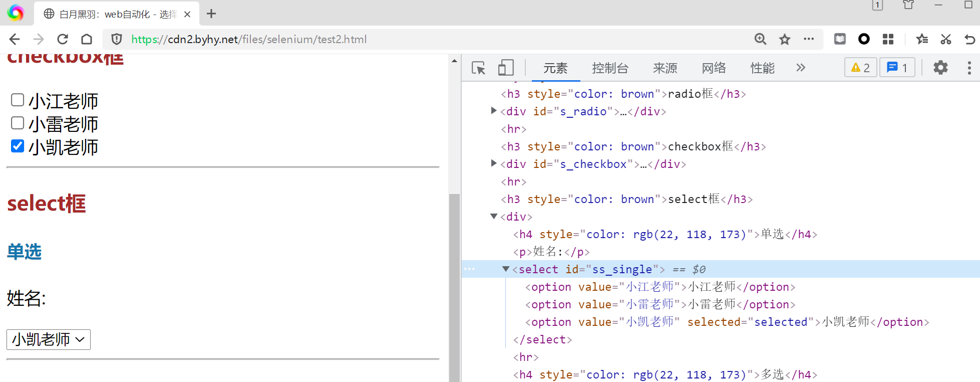
Task: Select the hr line below s_radio div
Action: click(514, 129)
